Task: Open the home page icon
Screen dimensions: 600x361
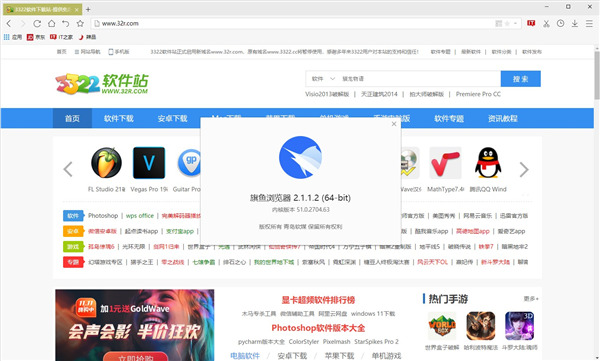Action: click(51, 23)
